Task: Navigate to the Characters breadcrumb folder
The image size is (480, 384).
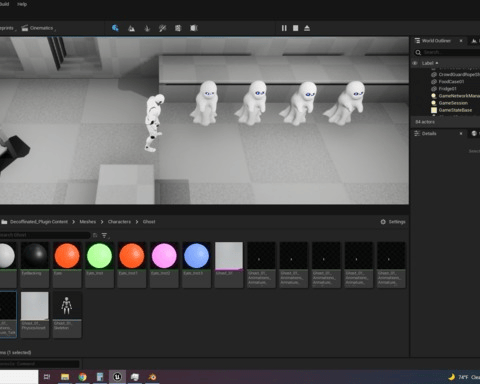Action: pos(119,222)
